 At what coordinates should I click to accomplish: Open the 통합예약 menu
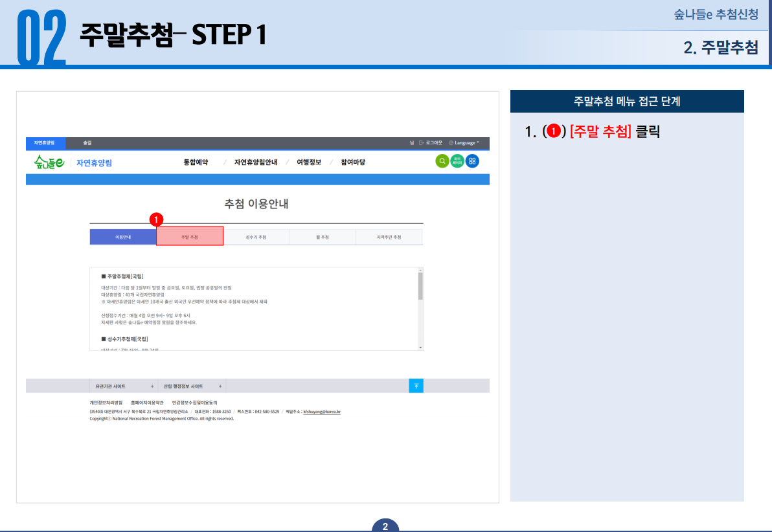196,162
